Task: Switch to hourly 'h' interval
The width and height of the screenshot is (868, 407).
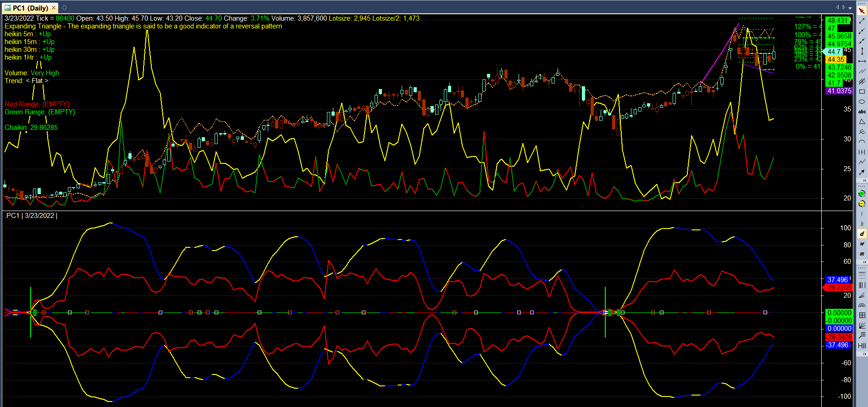Action: [x=862, y=223]
